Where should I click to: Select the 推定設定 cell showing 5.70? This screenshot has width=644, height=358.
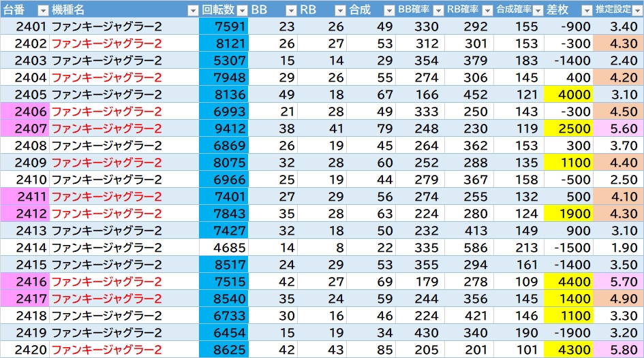(619, 281)
